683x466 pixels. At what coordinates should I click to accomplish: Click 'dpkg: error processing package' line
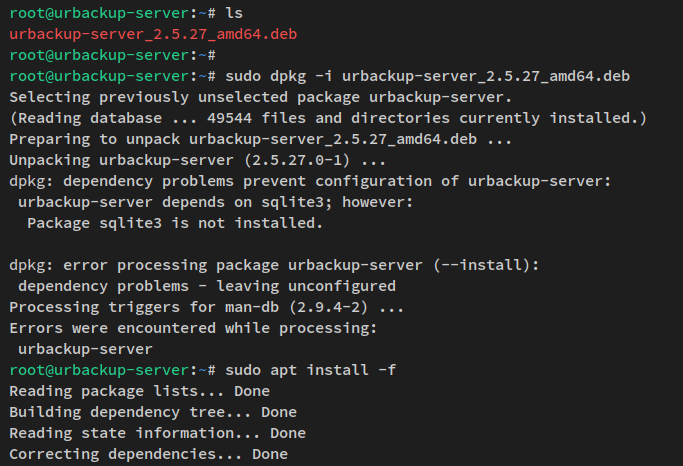point(274,265)
